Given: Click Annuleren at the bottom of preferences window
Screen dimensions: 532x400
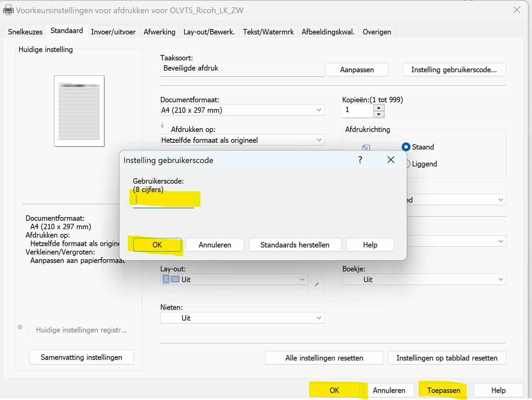Looking at the screenshot, I should (389, 390).
